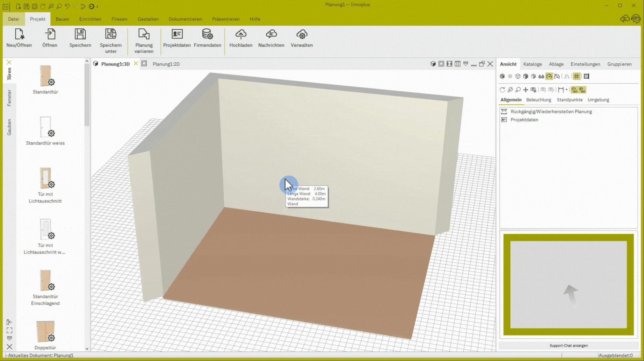Open the Bauen ribbon tab
Screen dimensions: 644x361
click(x=62, y=19)
